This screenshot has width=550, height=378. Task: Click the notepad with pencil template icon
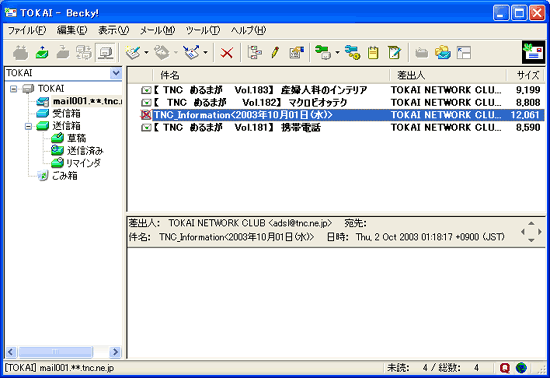(x=394, y=53)
